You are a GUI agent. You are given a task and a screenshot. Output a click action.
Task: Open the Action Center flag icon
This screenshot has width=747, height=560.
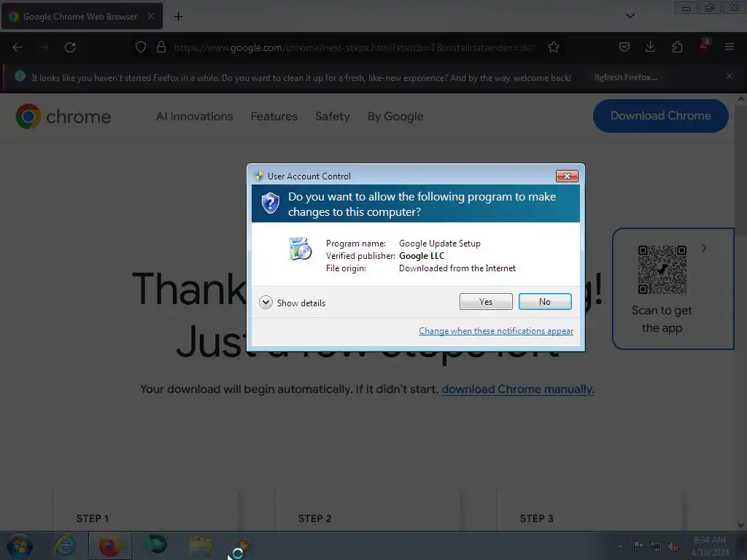click(638, 545)
